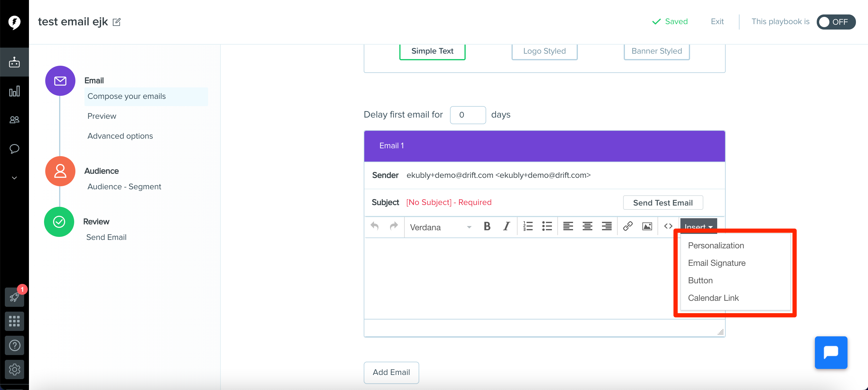The width and height of the screenshot is (868, 390).
Task: Click the Send Test Email button
Action: click(663, 203)
